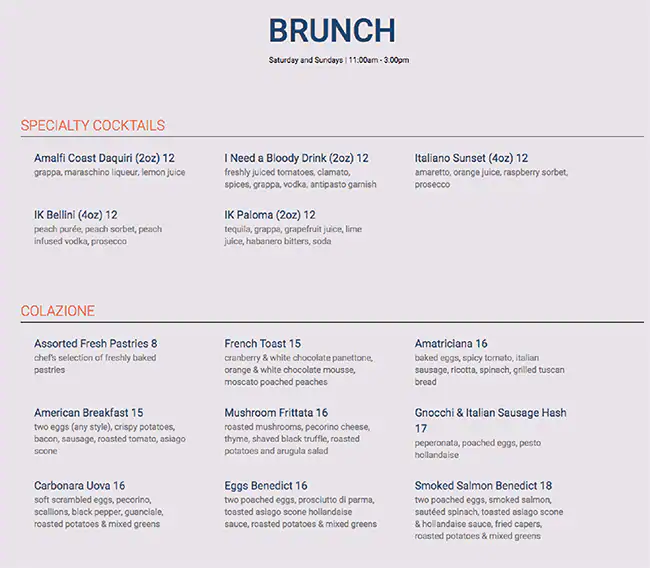Select the Eggs Benedict title

pyautogui.click(x=266, y=486)
